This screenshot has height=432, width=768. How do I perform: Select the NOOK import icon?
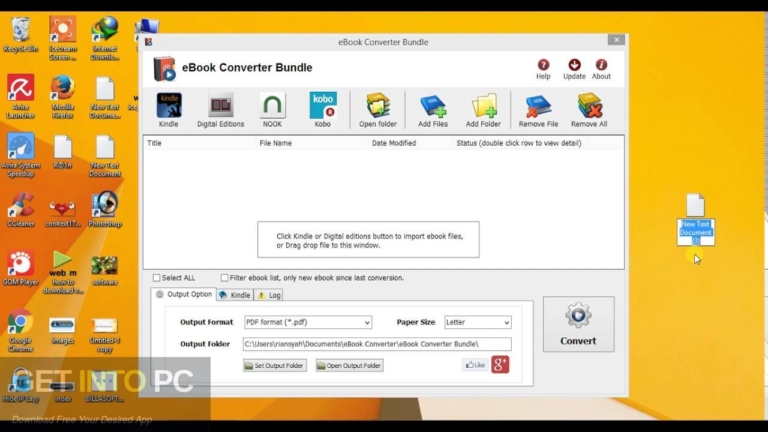point(272,110)
